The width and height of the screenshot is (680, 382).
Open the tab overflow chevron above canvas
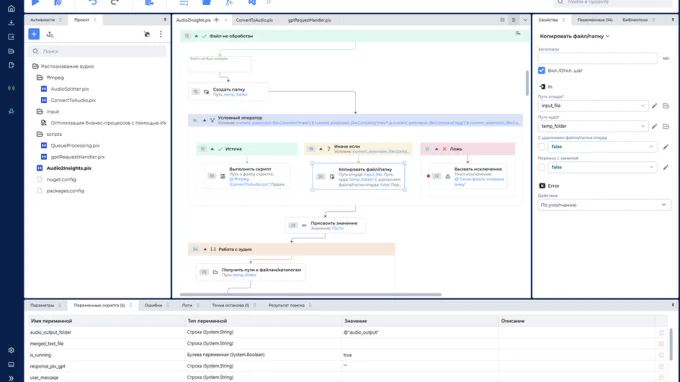tap(525, 20)
